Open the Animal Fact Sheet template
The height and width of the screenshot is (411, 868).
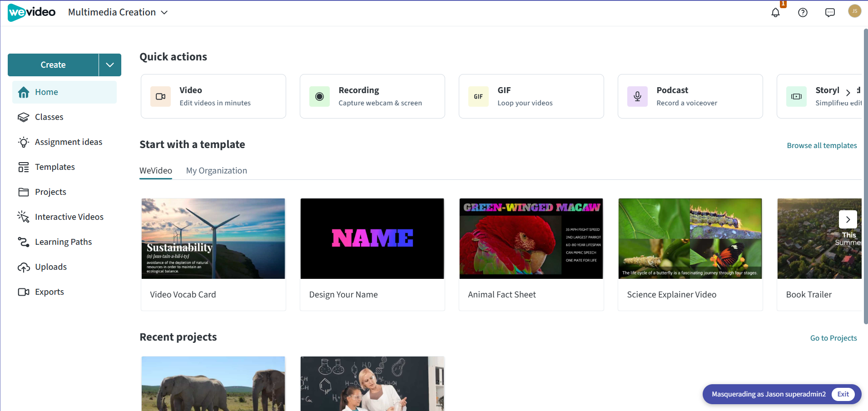(531, 254)
